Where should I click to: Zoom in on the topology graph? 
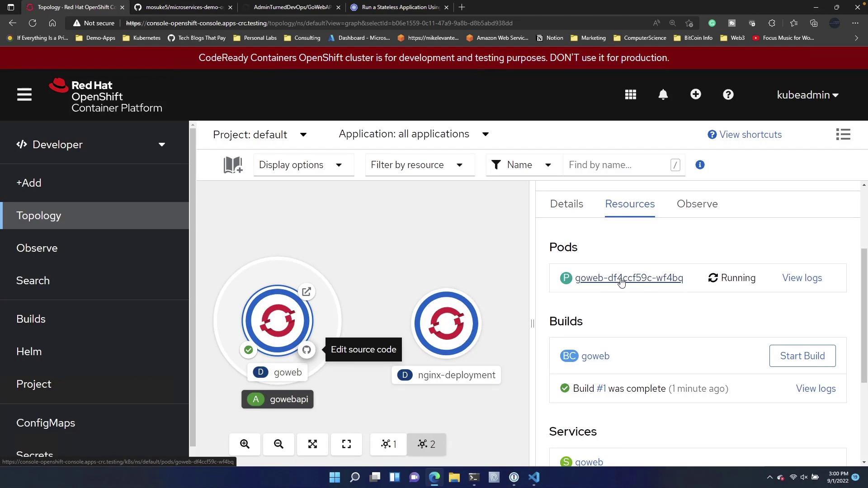[x=245, y=444]
